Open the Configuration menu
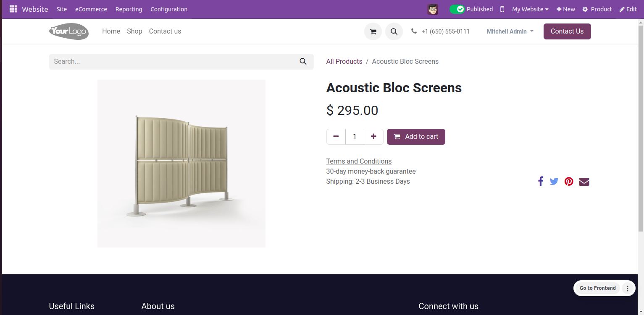Viewport: 644px width, 315px height. [169, 9]
